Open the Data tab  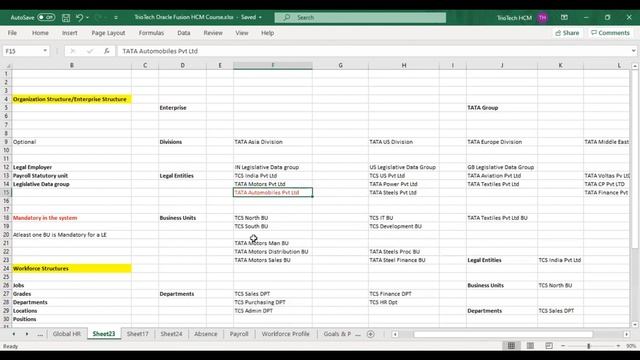pos(184,33)
